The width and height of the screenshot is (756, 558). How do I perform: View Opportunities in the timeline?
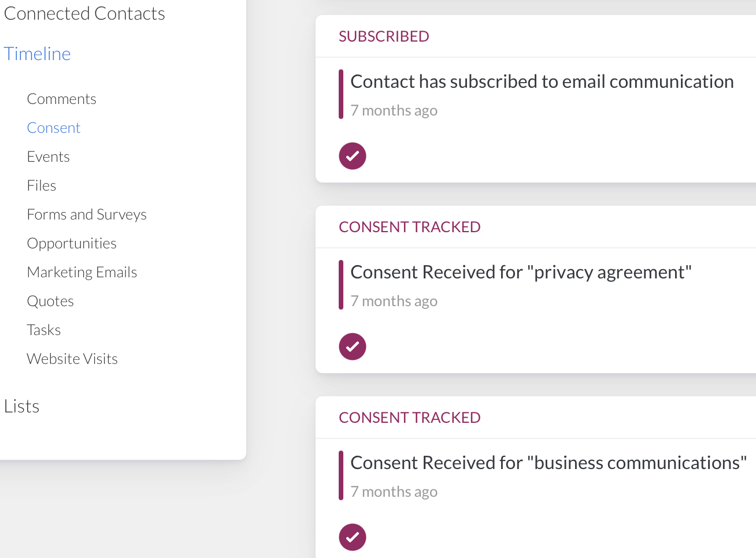pyautogui.click(x=72, y=243)
